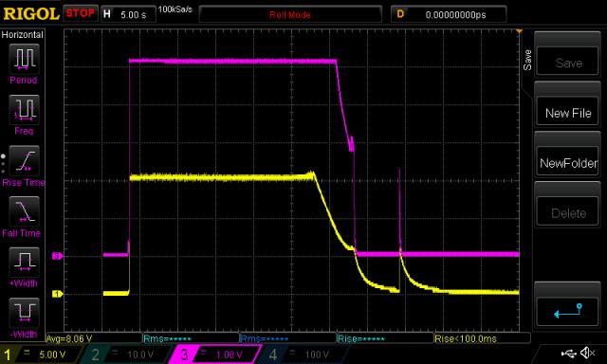607x364 pixels.
Task: Click the STOP run status indicator
Action: (x=80, y=13)
